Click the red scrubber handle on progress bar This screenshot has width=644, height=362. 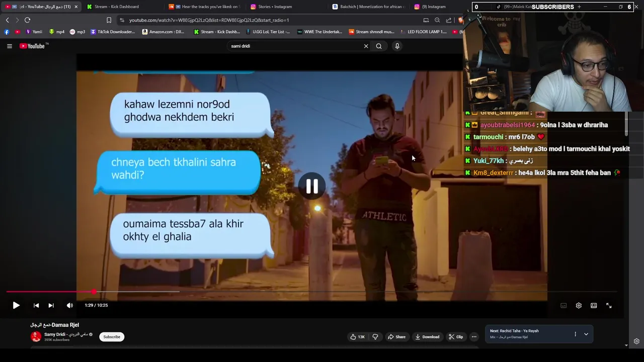(94, 292)
